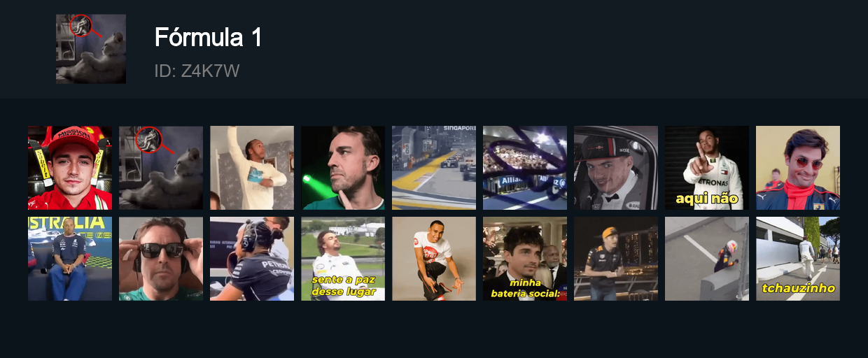Pick the dancing man in white sweater sticker
This screenshot has width=868, height=358.
252,168
